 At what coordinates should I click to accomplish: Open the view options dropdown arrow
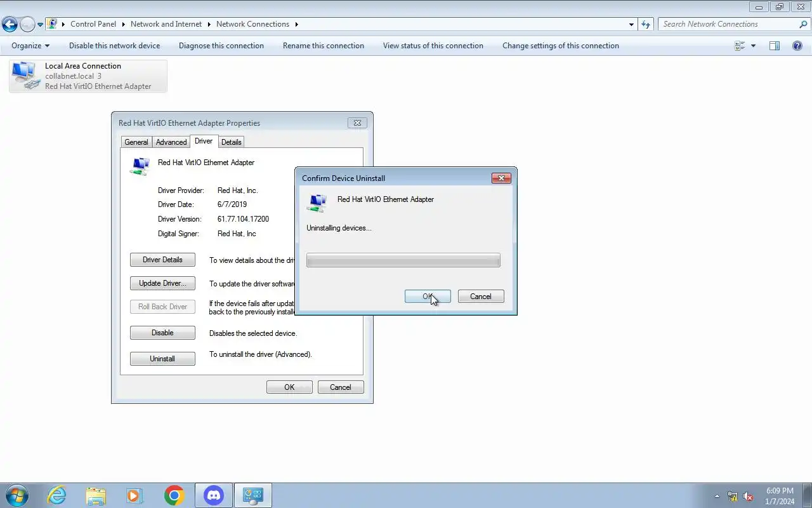tap(753, 46)
